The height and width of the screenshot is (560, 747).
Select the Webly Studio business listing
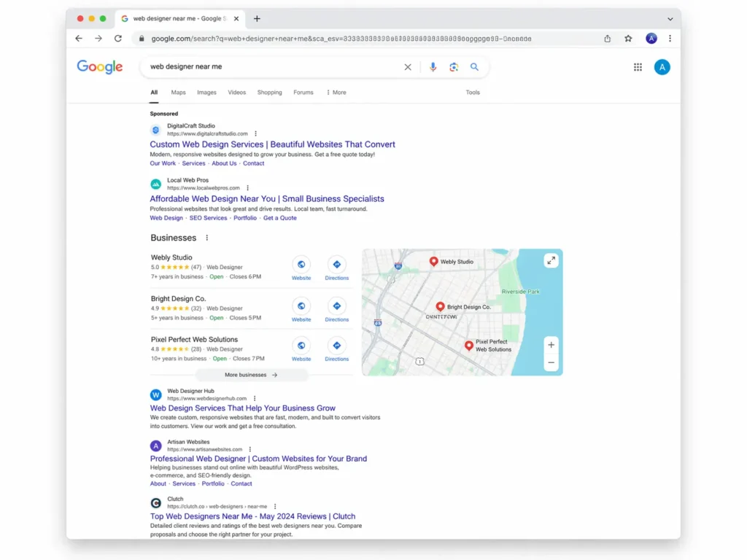point(171,257)
